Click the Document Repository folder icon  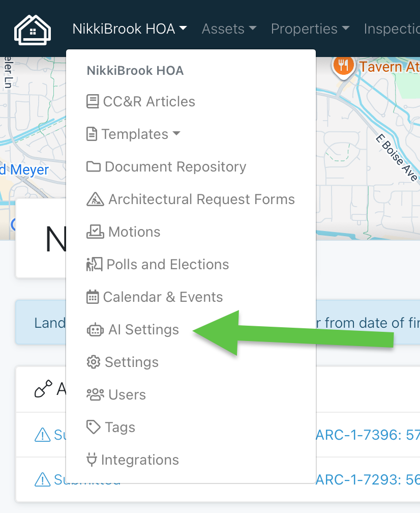93,167
